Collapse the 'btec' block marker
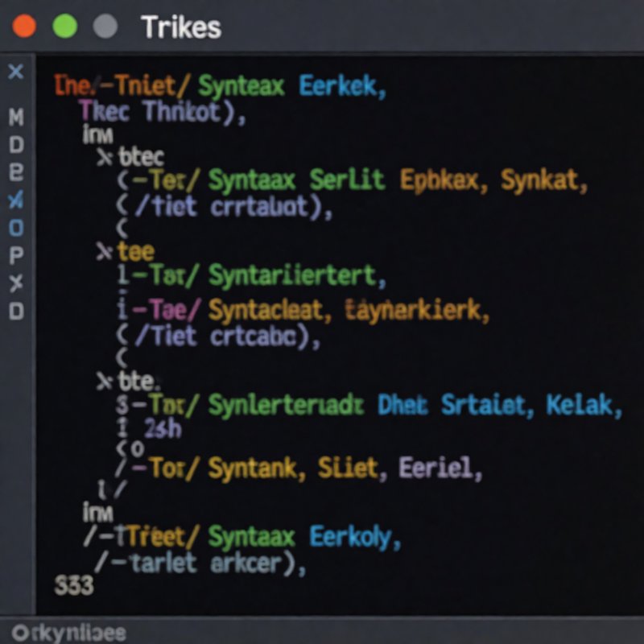 105,157
